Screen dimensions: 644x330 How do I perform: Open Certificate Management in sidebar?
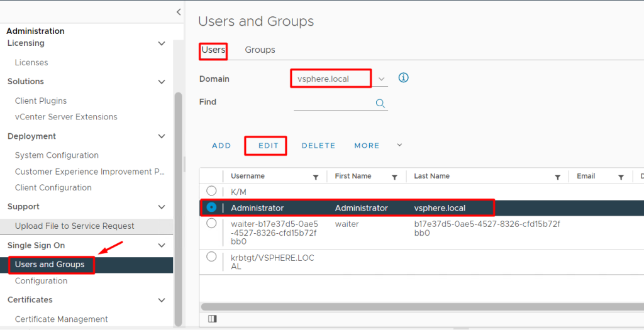(x=61, y=319)
